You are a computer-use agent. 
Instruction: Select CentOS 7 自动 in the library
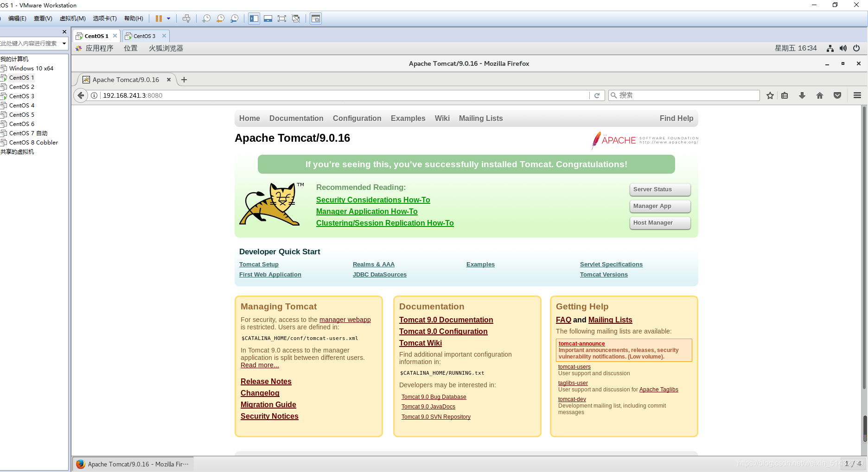pos(28,133)
